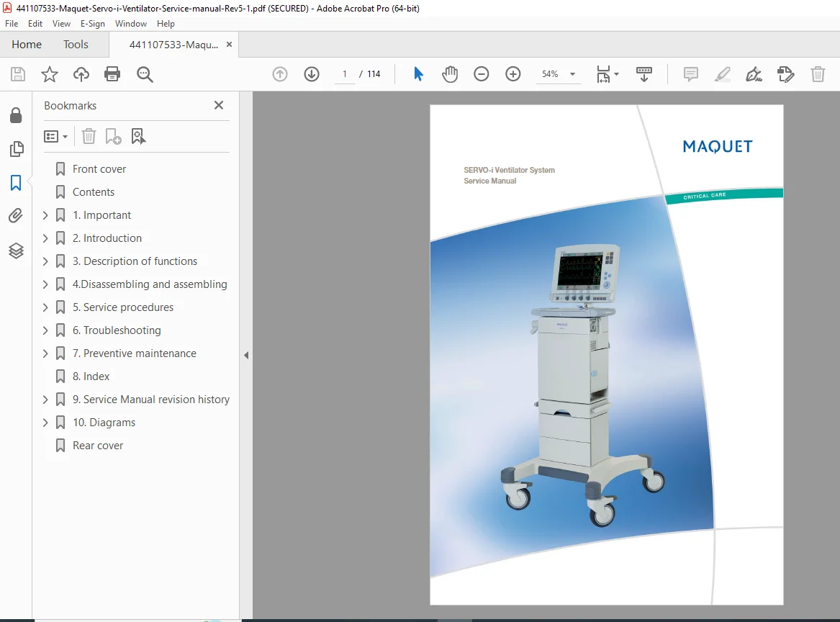
Task: Expand 5. Service procedures bookmark
Action: 45,307
